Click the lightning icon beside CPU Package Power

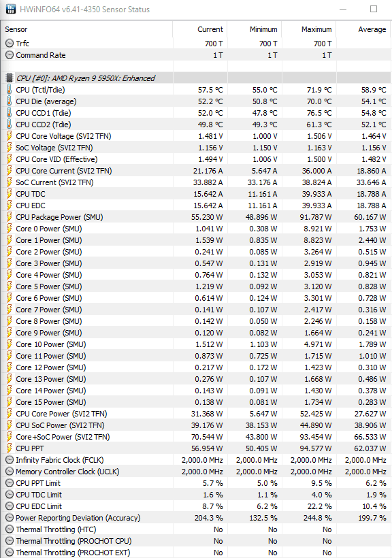click(10, 217)
